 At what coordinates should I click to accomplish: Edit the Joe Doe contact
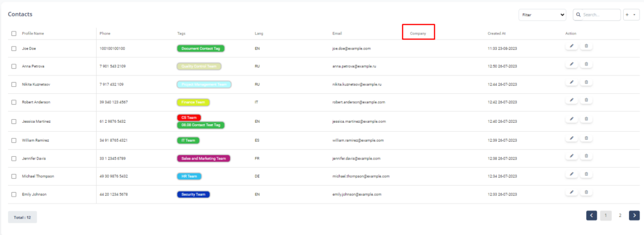click(x=571, y=46)
